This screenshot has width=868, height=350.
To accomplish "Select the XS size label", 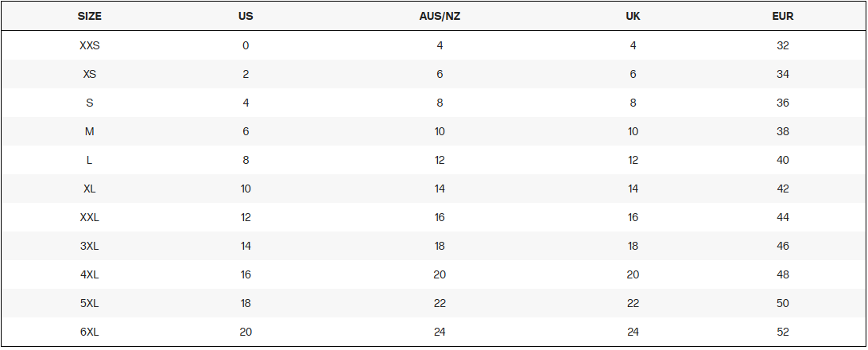I will point(90,74).
